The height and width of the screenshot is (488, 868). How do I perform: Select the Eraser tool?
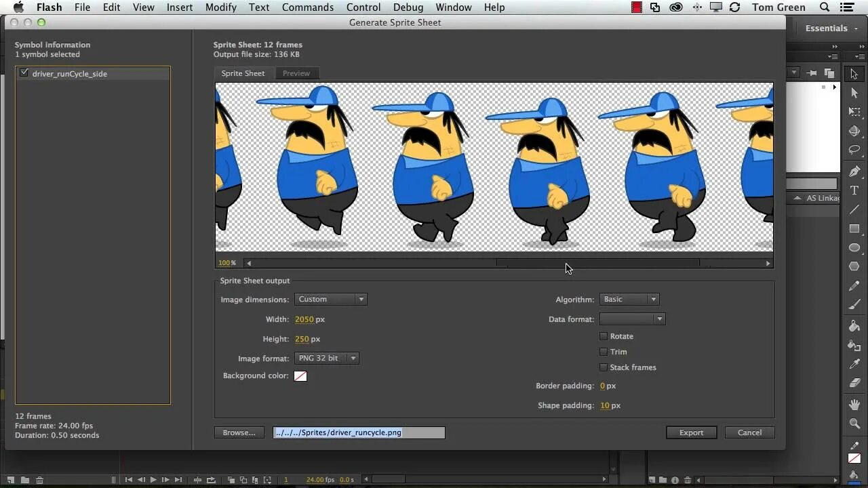[854, 383]
